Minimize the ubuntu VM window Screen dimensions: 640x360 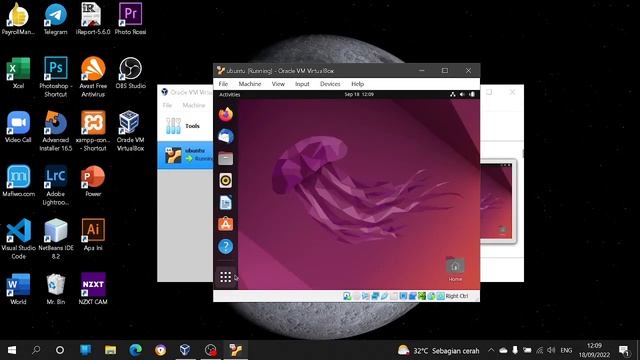[x=422, y=71]
